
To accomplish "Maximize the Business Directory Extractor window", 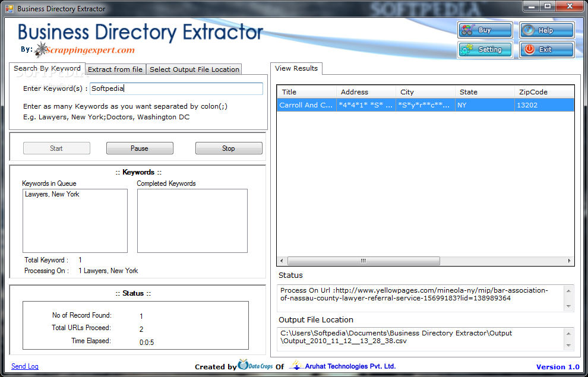I will [548, 7].
